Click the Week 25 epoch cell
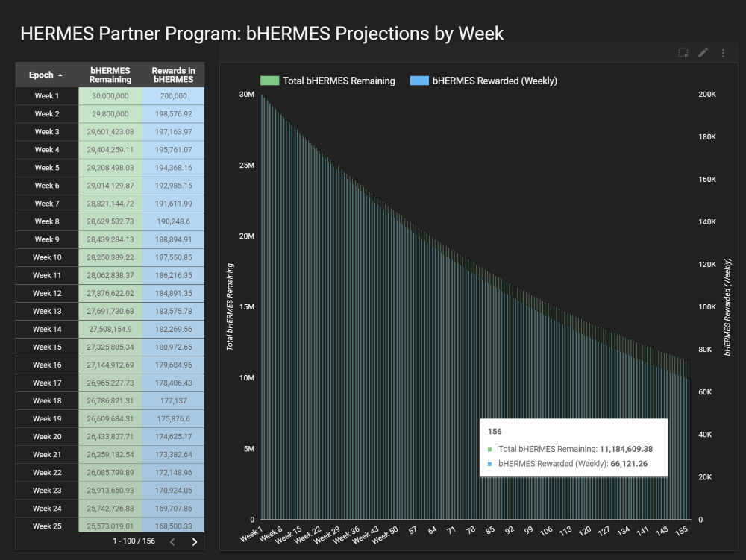 46,526
